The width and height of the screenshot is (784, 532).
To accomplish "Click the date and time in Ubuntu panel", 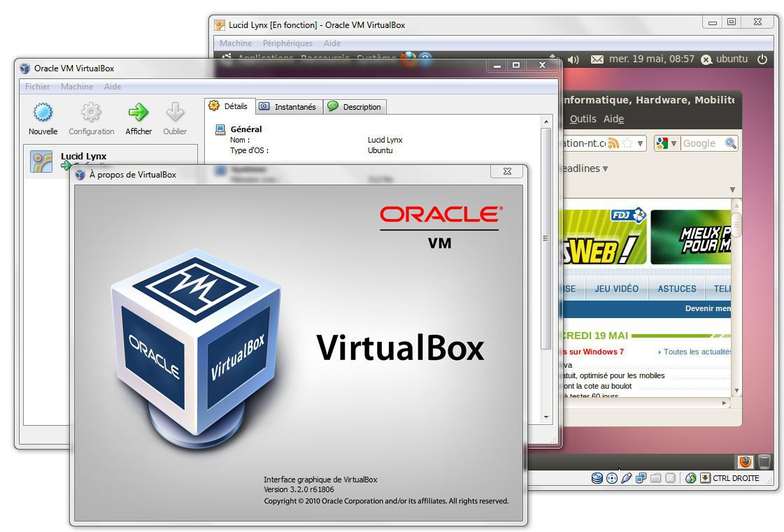I will tap(652, 59).
